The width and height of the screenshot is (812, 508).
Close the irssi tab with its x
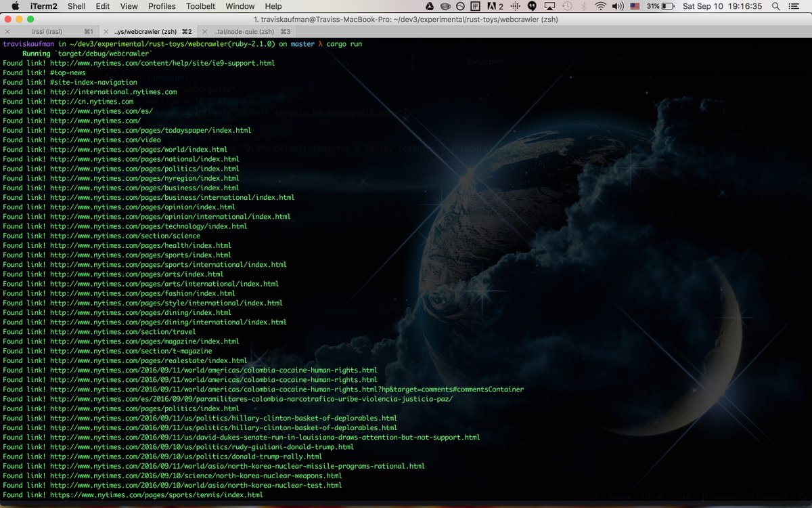click(7, 32)
